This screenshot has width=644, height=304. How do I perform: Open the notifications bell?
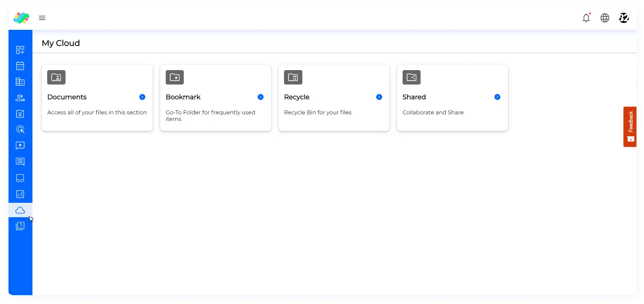click(586, 18)
